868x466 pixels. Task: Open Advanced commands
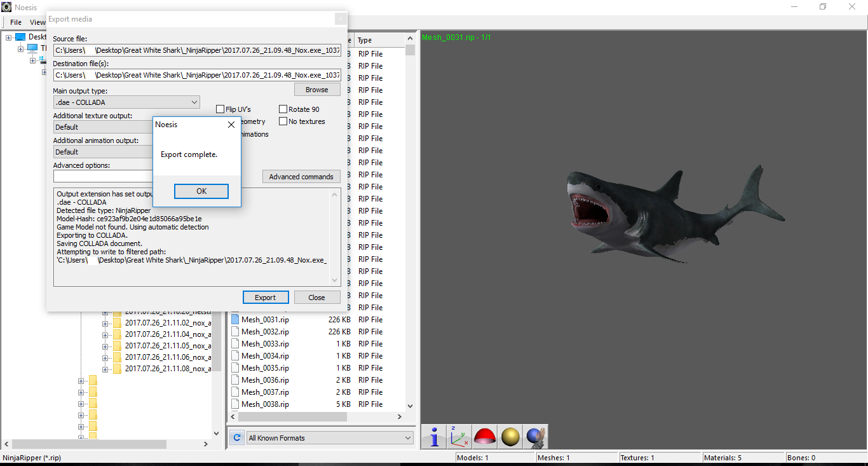pyautogui.click(x=301, y=177)
